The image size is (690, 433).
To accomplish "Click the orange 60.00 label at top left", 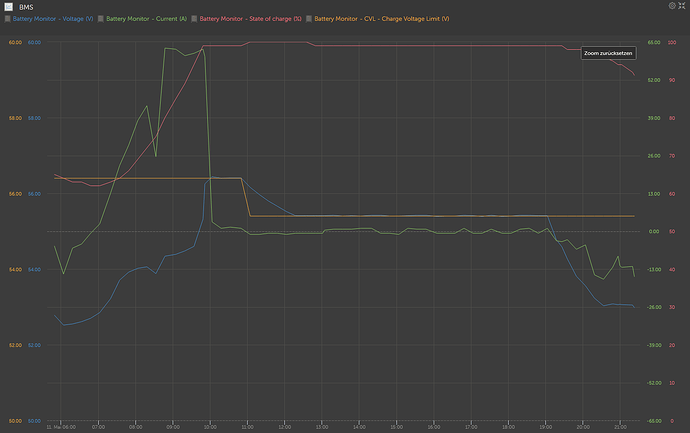I will point(14,43).
